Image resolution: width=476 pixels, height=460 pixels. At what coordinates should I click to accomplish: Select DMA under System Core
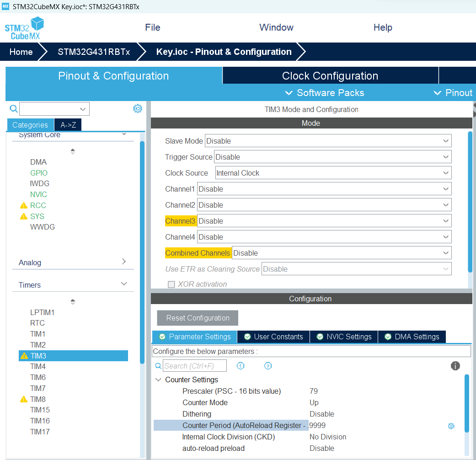38,162
